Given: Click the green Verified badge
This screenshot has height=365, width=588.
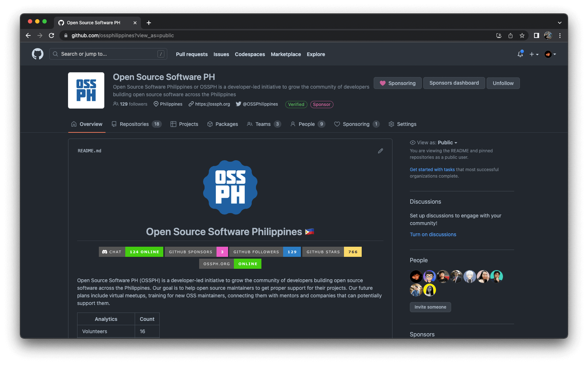Looking at the screenshot, I should click(x=296, y=105).
